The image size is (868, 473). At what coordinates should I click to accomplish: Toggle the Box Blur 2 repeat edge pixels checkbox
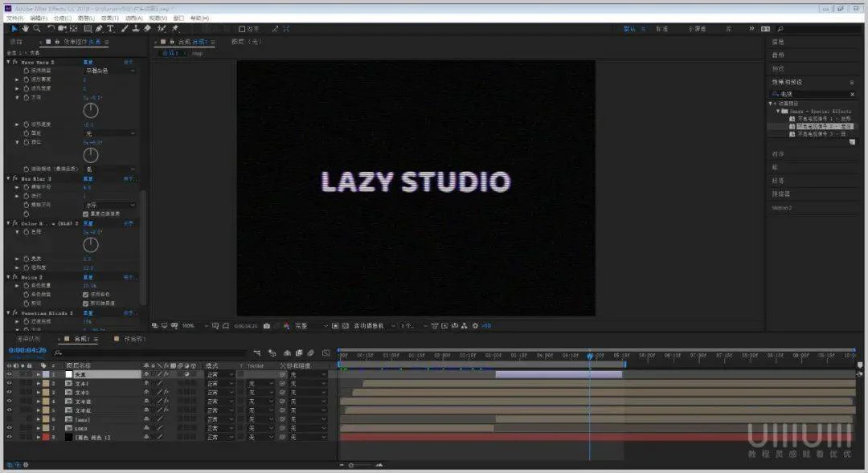click(86, 214)
